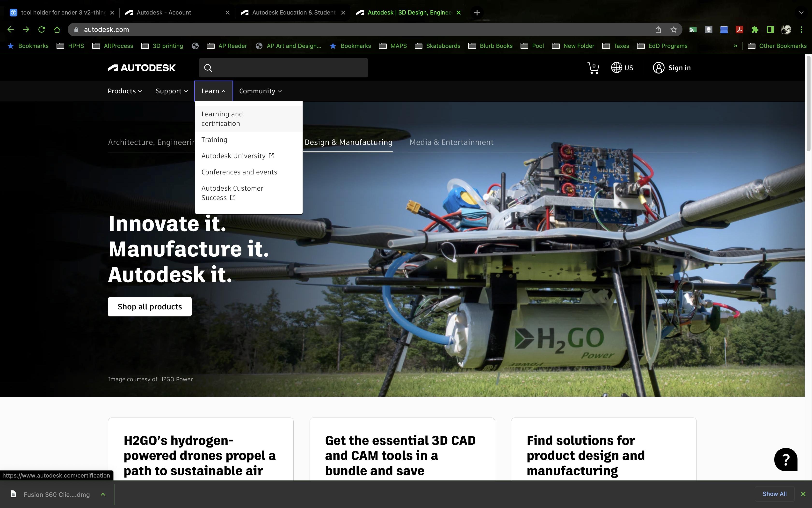Click the Sign in link

[679, 68]
